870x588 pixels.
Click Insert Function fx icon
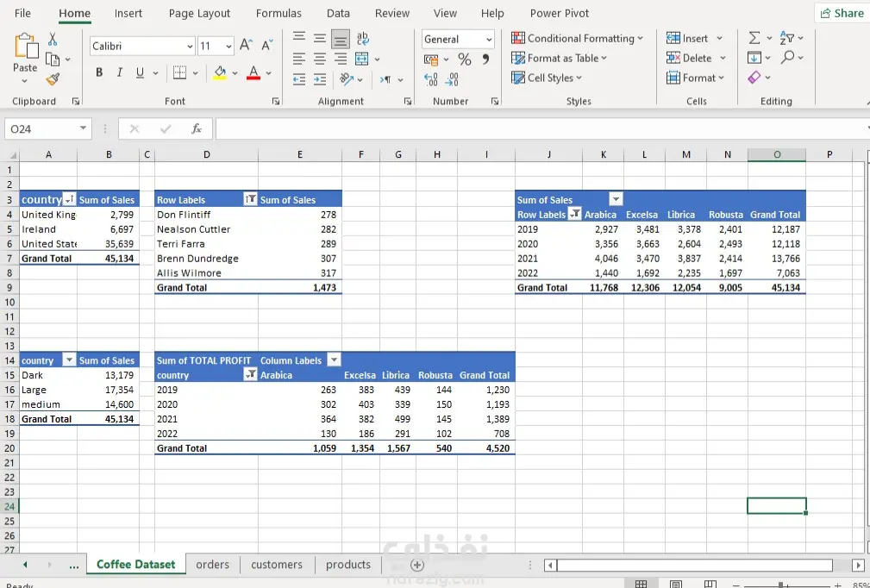point(196,128)
